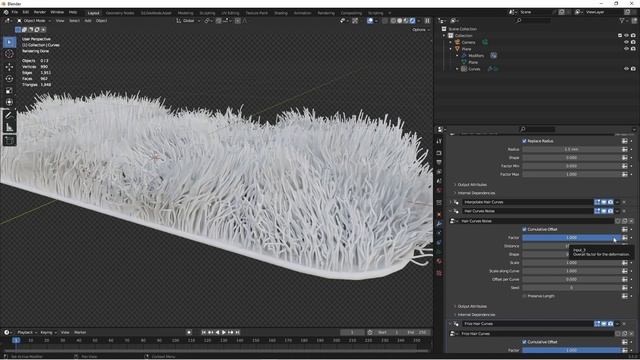Open the Output properties tab icon
The width and height of the screenshot is (640, 360).
(x=439, y=162)
